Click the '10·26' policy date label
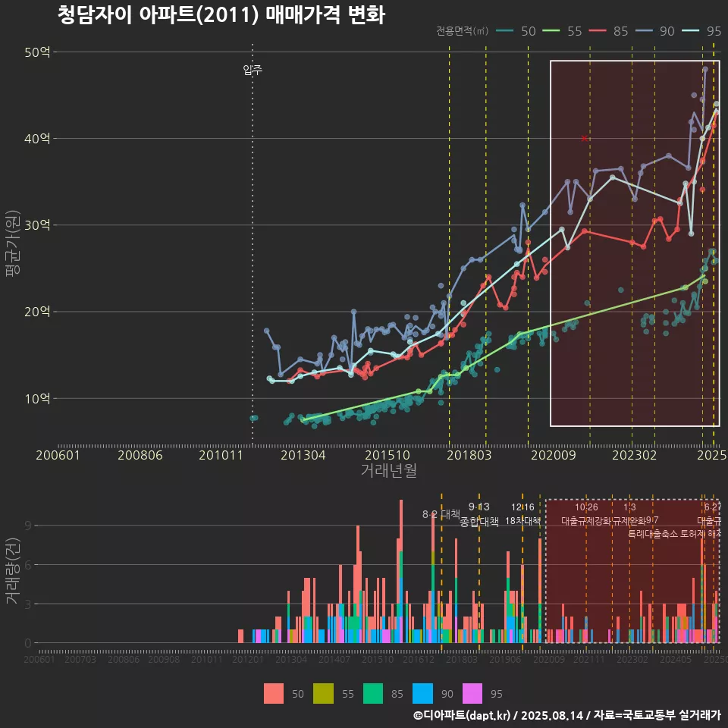 tap(586, 507)
